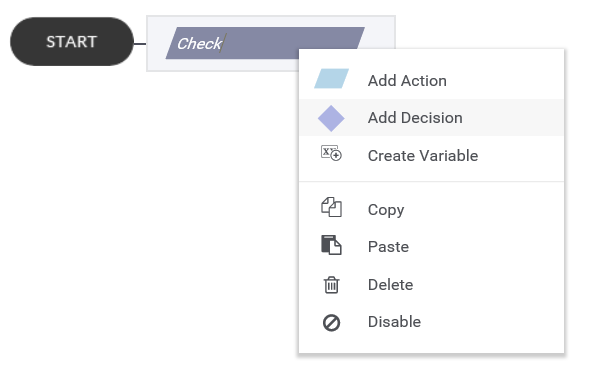Choose Add Decision from the context menu
The height and width of the screenshot is (373, 601).
pyautogui.click(x=431, y=118)
